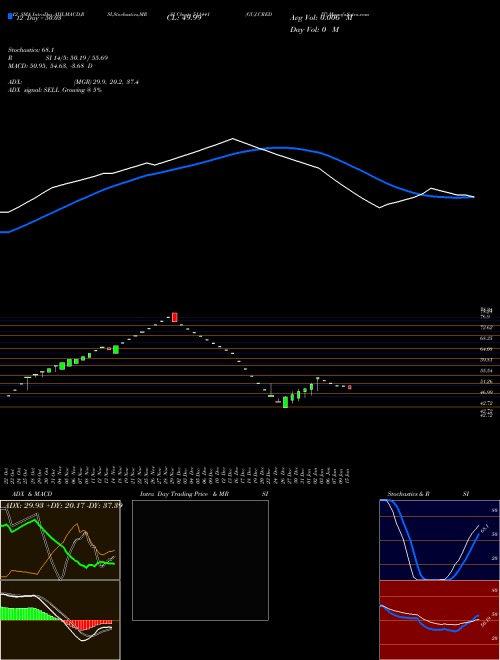Image resolution: width=500 pixels, height=660 pixels.
Task: Click the blue 12 Day SMA legend square
Action: point(10,16)
